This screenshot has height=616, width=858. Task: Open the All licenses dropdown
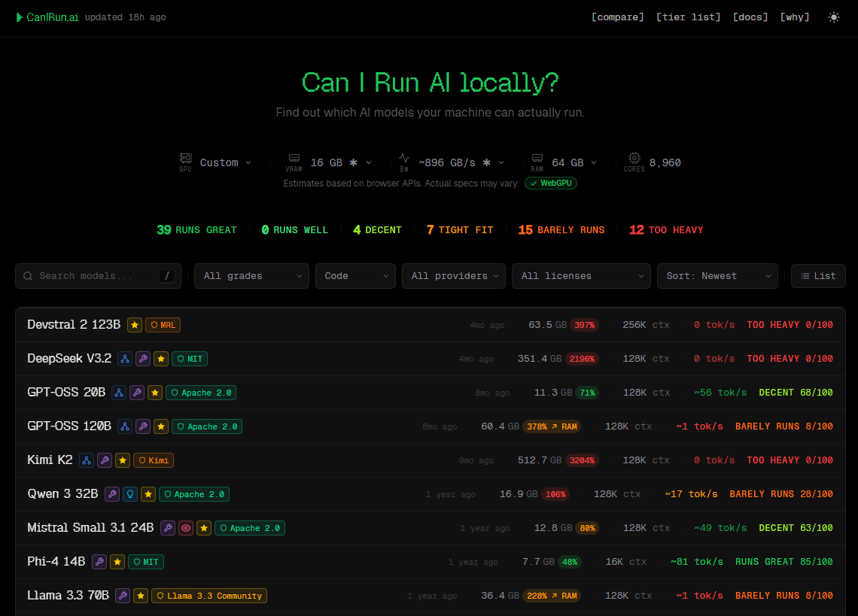pyautogui.click(x=581, y=276)
